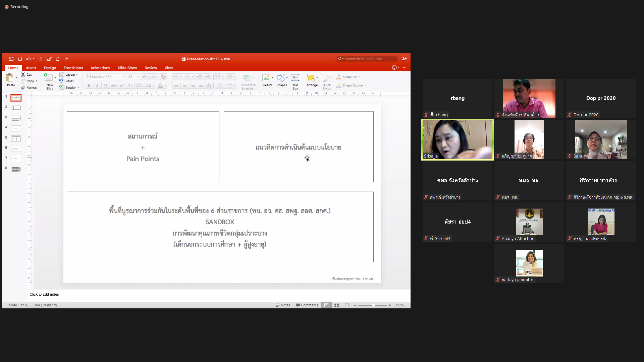Toggle Subscript formatting
This screenshot has height=362, width=644.
pos(130,85)
